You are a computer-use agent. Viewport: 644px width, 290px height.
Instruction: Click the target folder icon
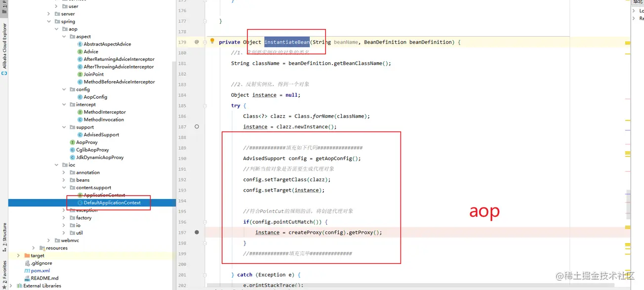tap(27, 255)
